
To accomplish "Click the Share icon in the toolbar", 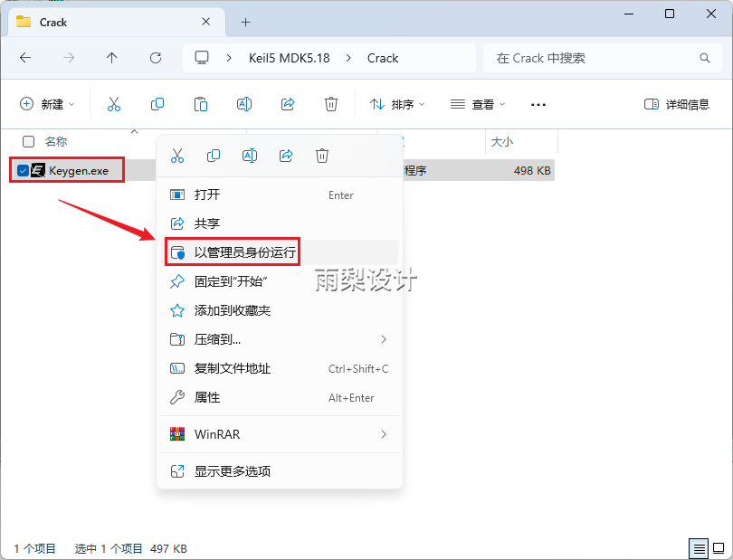I will coord(287,104).
